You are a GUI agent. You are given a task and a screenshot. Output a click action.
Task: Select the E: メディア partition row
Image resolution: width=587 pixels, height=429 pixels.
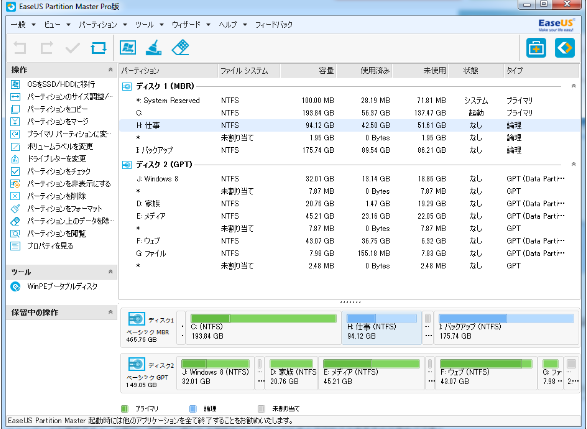click(350, 216)
